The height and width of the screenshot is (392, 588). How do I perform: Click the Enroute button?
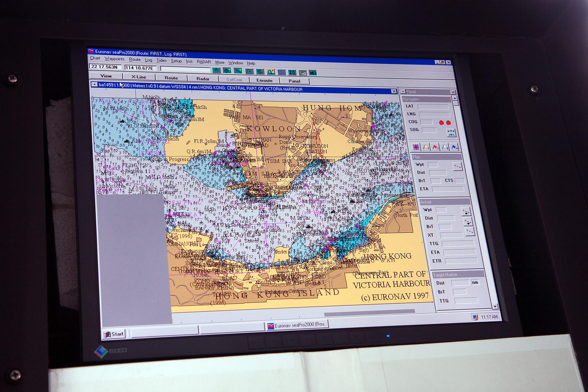coord(264,80)
